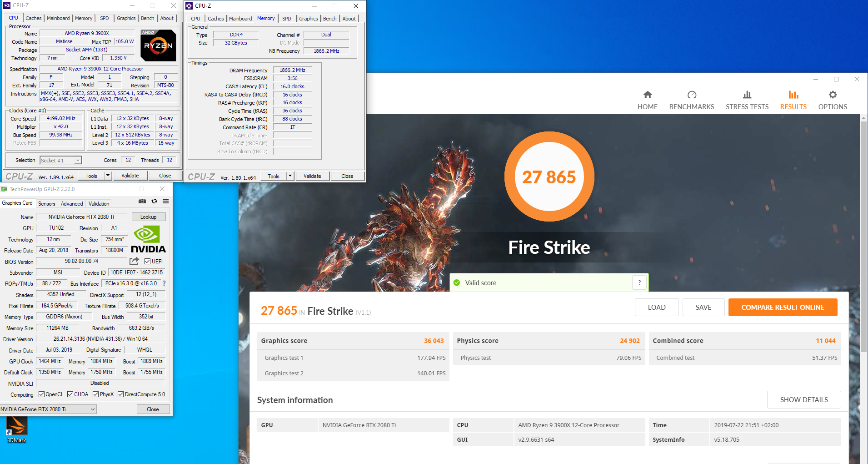The image size is (868, 464).
Task: Open the GPU-Z hamburger menu icon
Action: click(x=166, y=201)
